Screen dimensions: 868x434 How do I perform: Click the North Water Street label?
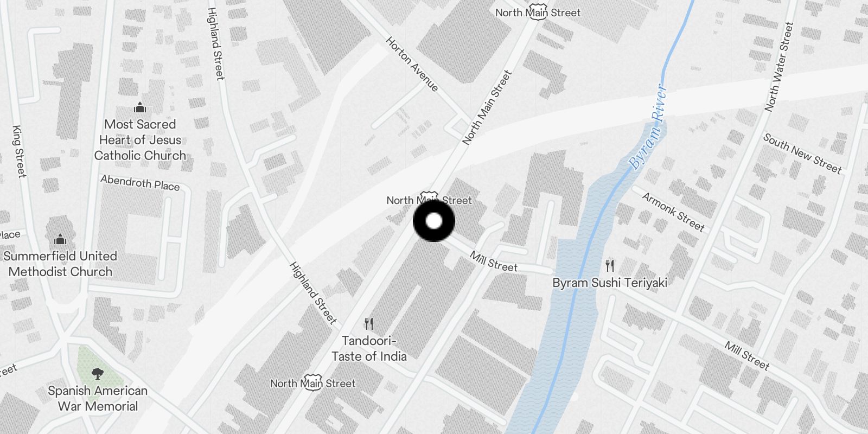[x=779, y=67]
